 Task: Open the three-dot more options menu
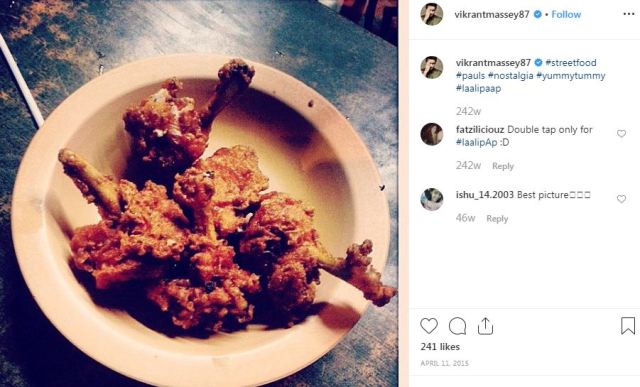[629, 14]
